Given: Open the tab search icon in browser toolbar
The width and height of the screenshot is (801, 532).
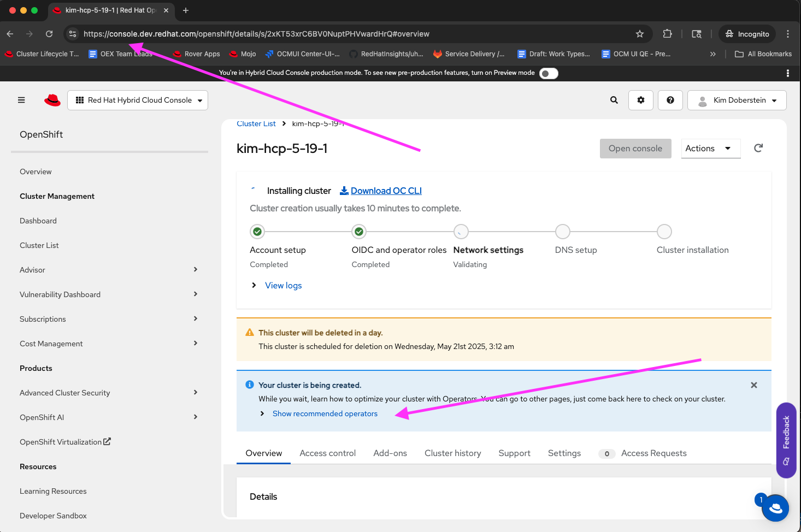Looking at the screenshot, I should pos(697,34).
